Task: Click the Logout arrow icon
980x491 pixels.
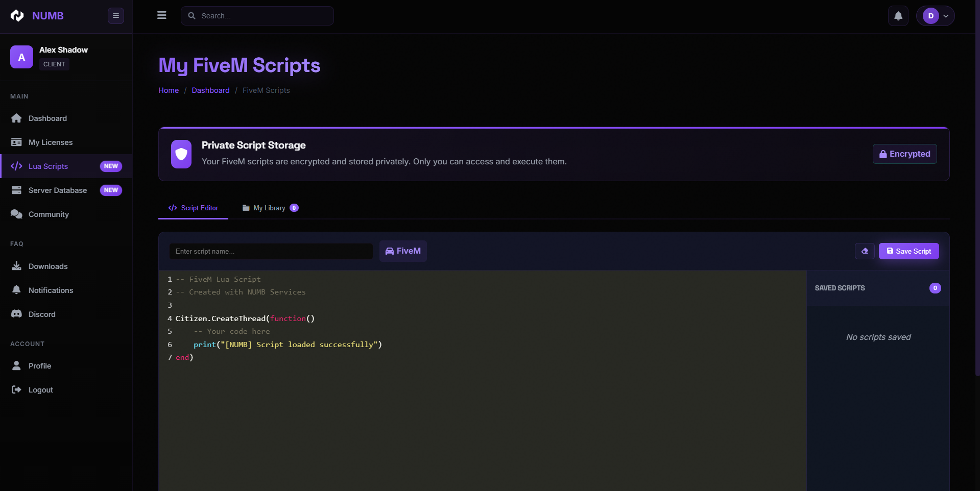Action: [16, 389]
